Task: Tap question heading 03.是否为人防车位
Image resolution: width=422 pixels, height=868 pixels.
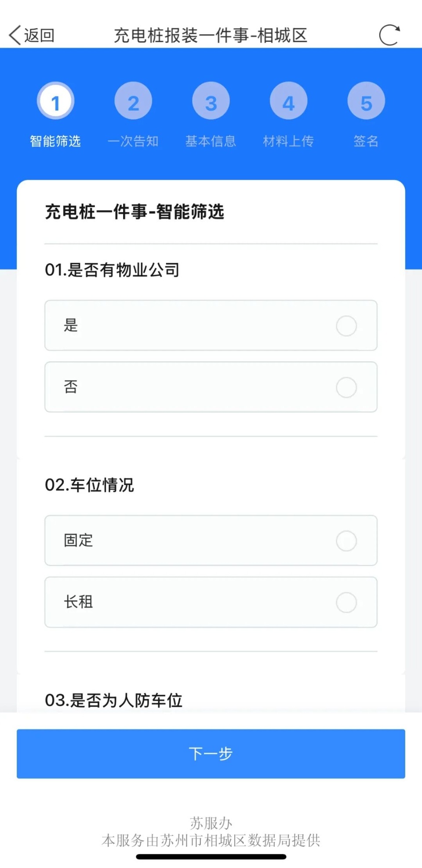Action: [113, 700]
